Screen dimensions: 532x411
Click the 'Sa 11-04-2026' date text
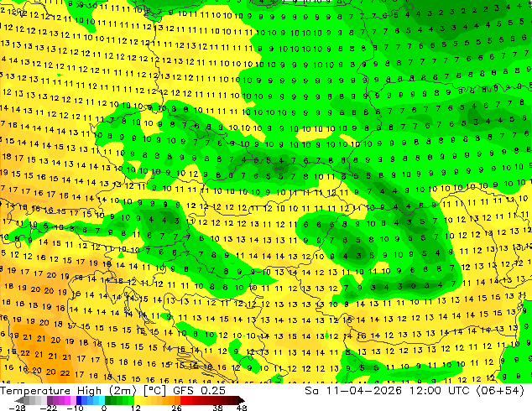click(353, 391)
